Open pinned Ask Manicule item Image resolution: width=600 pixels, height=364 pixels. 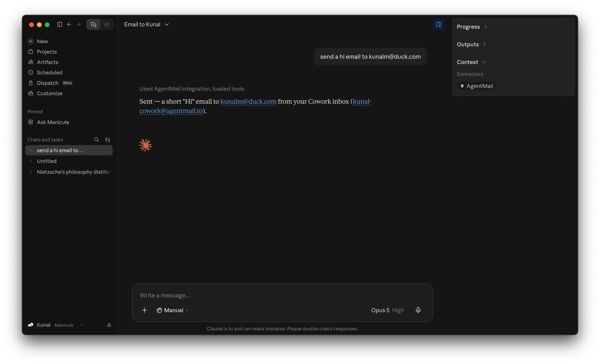point(69,122)
